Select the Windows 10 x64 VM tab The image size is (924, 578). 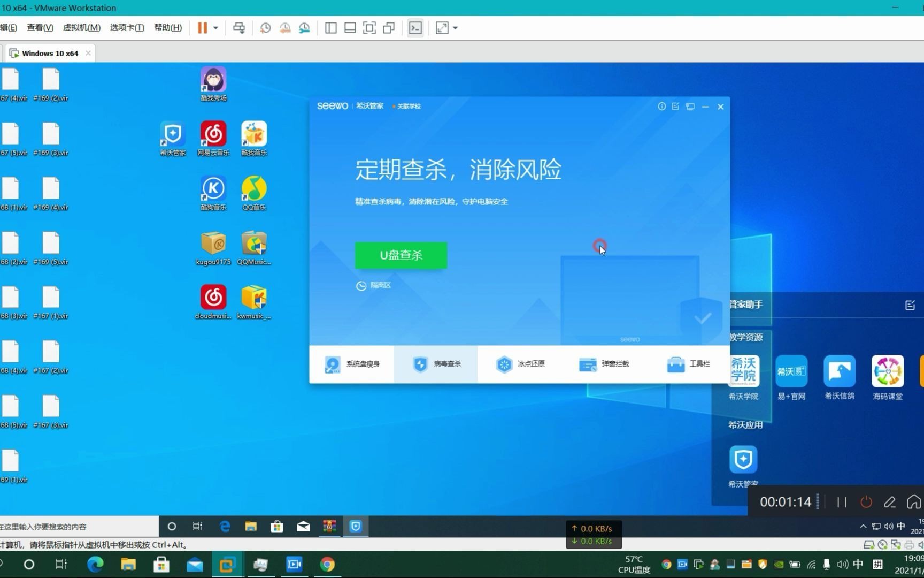pyautogui.click(x=50, y=53)
